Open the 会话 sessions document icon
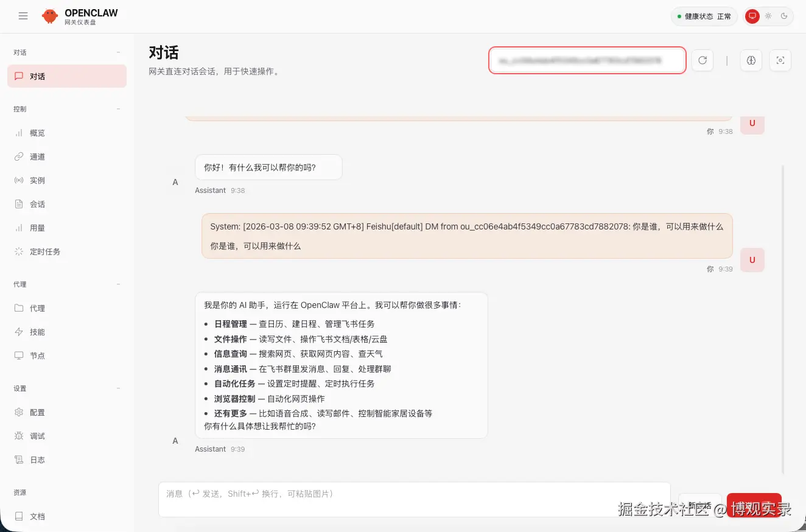The height and width of the screenshot is (532, 806). coord(19,204)
